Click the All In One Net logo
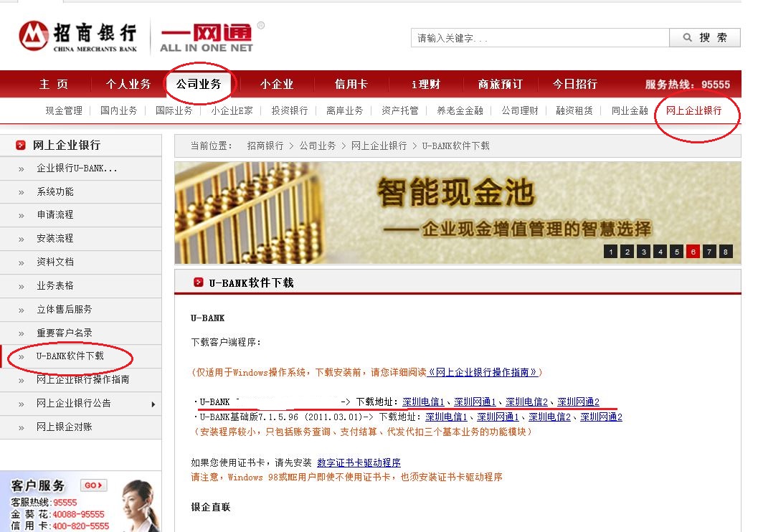Screen dimensions: 758x532 (x=207, y=38)
